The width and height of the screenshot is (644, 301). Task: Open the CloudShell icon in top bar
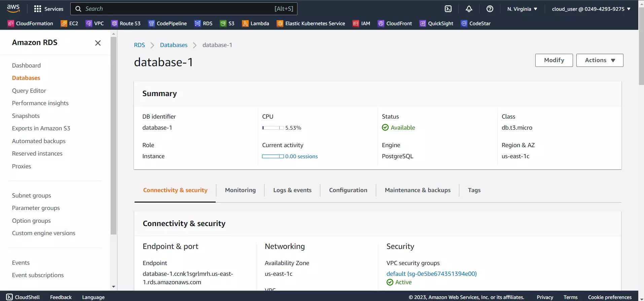click(448, 9)
